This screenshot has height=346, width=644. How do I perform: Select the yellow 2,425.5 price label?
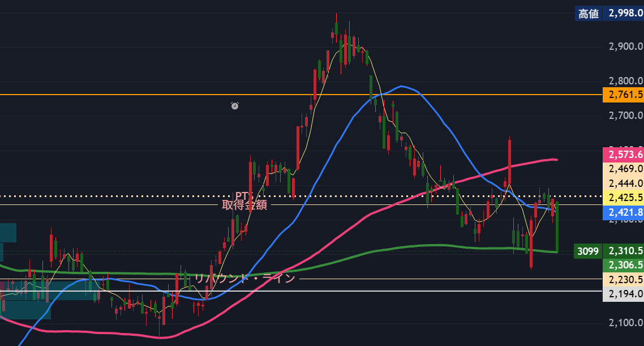pyautogui.click(x=623, y=198)
